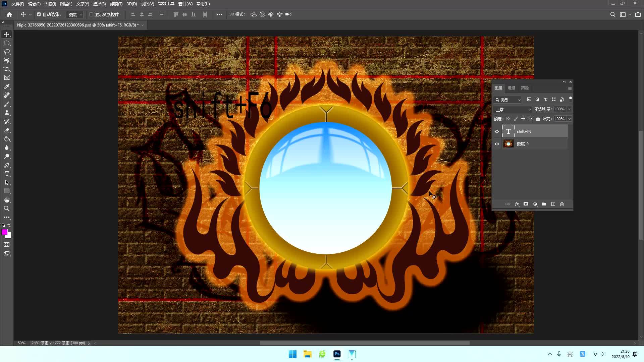Select the Eyedropper tool
Viewport: 644px width, 362px height.
[x=7, y=86]
